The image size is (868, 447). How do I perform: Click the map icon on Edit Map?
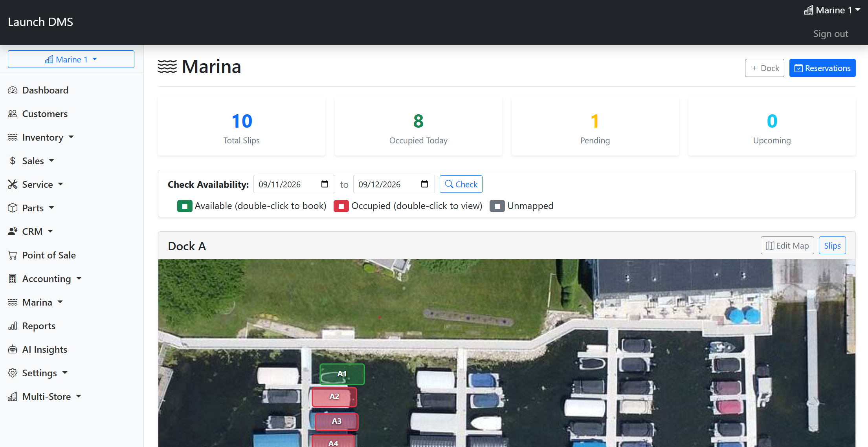click(x=770, y=246)
